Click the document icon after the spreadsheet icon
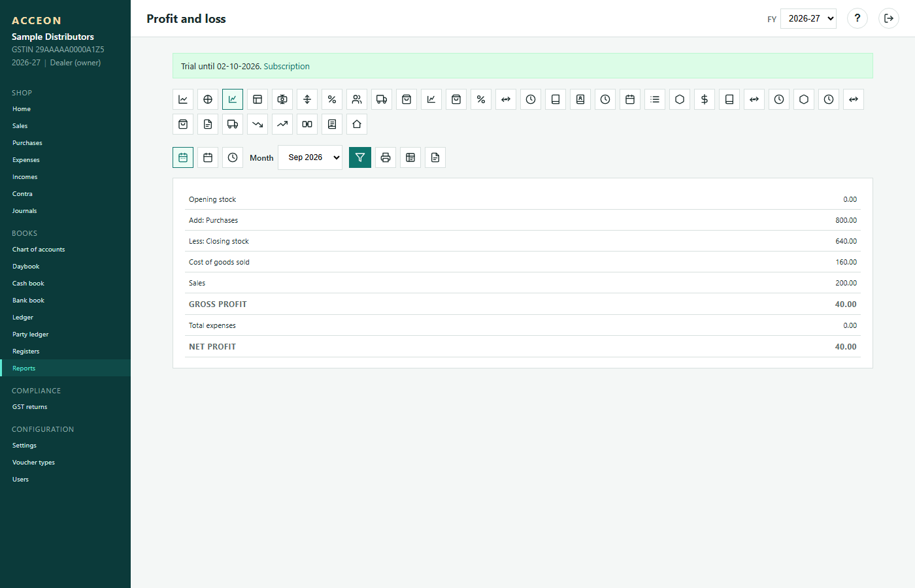This screenshot has height=588, width=915. 435,157
